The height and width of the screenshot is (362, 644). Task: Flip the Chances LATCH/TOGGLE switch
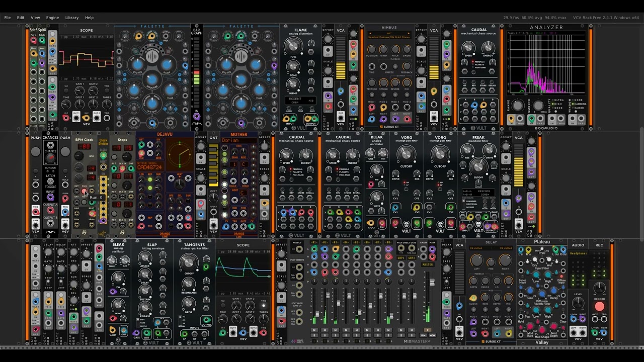pyautogui.click(x=50, y=182)
